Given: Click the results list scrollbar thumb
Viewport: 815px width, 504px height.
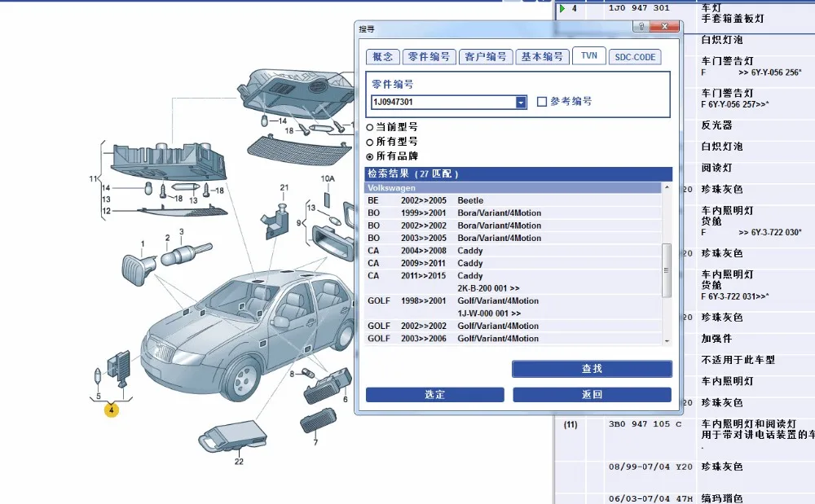Looking at the screenshot, I should pyautogui.click(x=667, y=270).
